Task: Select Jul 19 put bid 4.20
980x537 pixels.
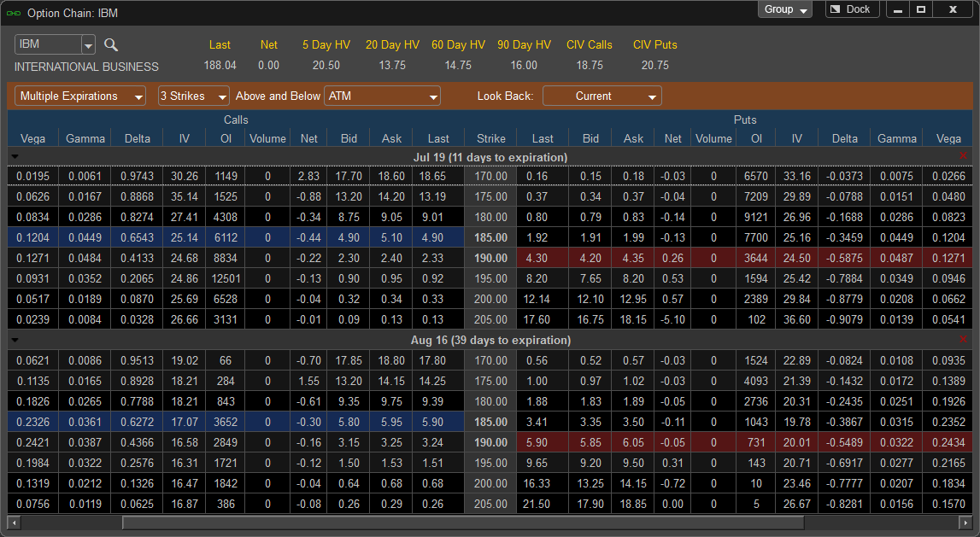Action: tap(590, 258)
